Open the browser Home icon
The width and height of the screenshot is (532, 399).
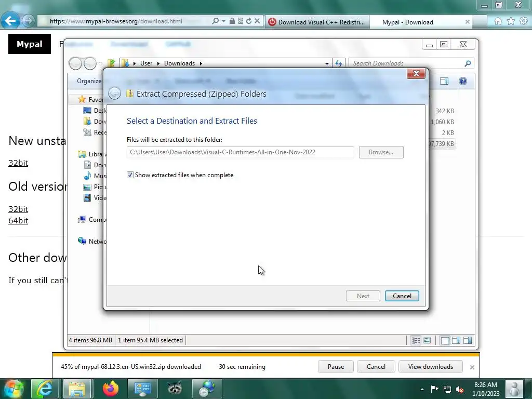point(498,21)
